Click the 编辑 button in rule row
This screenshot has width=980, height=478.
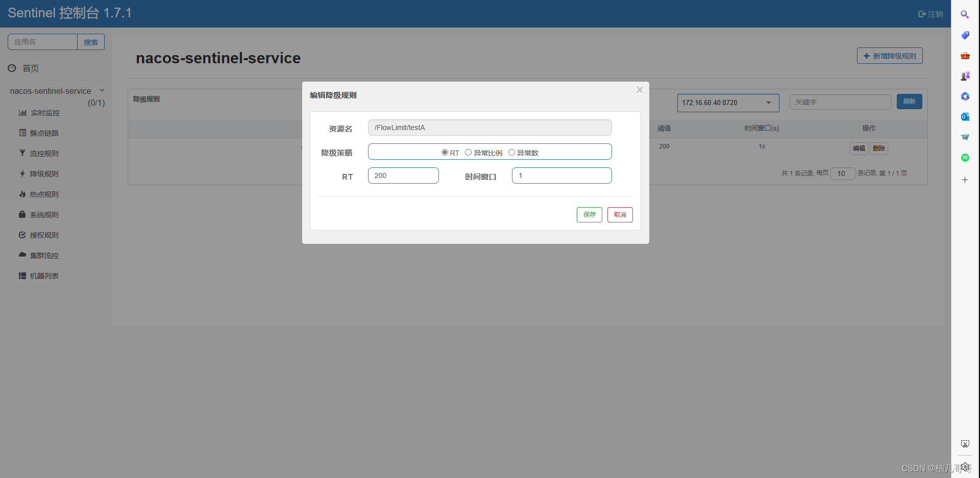tap(859, 148)
